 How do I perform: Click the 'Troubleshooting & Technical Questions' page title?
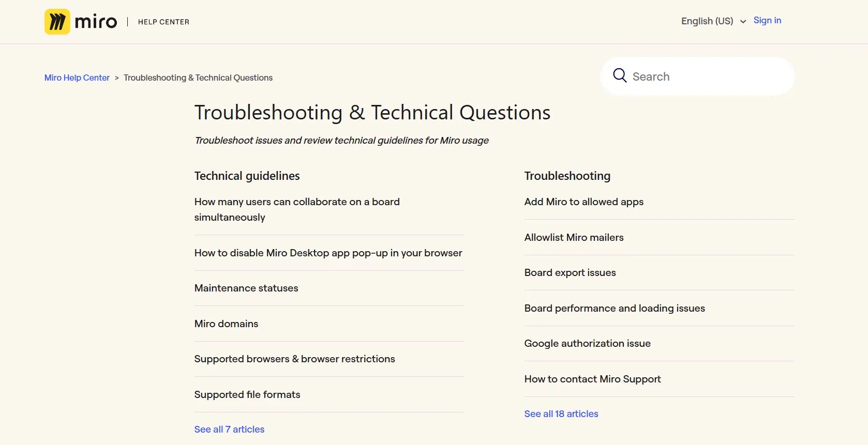pos(372,113)
